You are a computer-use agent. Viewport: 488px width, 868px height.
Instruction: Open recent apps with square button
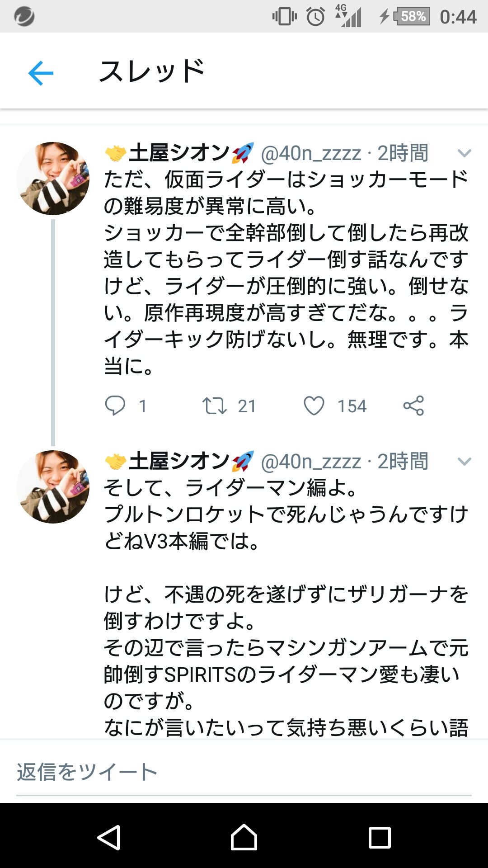click(x=380, y=838)
